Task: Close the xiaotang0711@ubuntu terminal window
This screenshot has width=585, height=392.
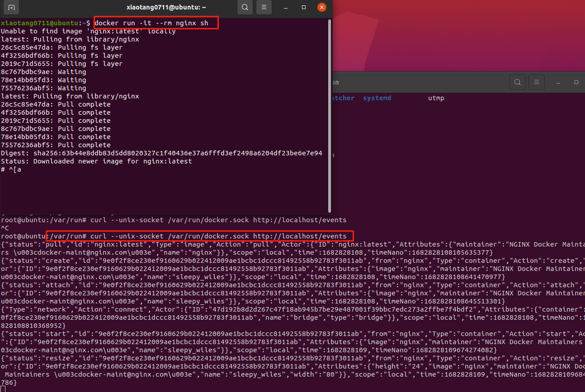Action: coord(322,7)
